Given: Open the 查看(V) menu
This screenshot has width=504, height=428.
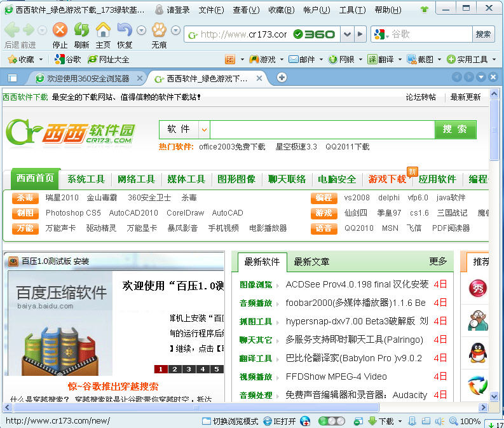Looking at the screenshot, I should point(246,10).
